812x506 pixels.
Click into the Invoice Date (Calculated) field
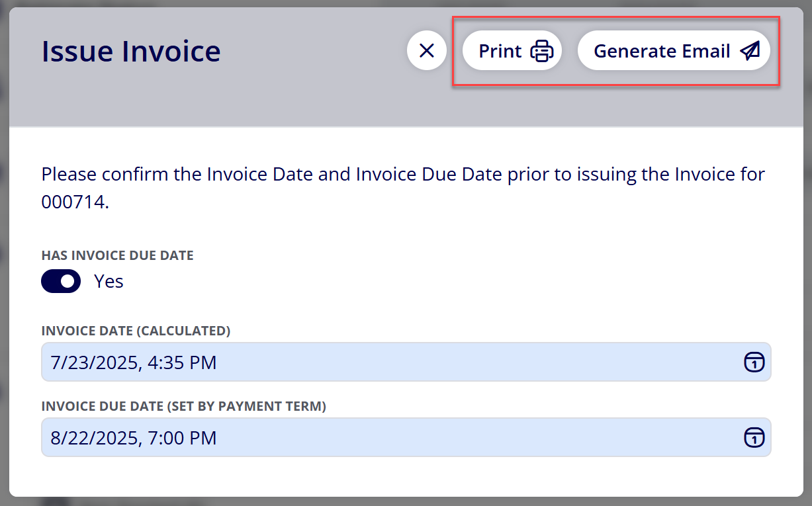(x=406, y=362)
